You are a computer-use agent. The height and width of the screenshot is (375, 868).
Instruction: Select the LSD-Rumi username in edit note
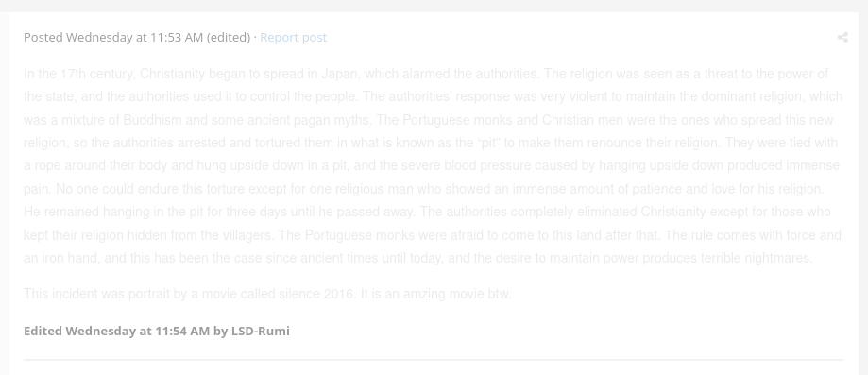pos(260,332)
